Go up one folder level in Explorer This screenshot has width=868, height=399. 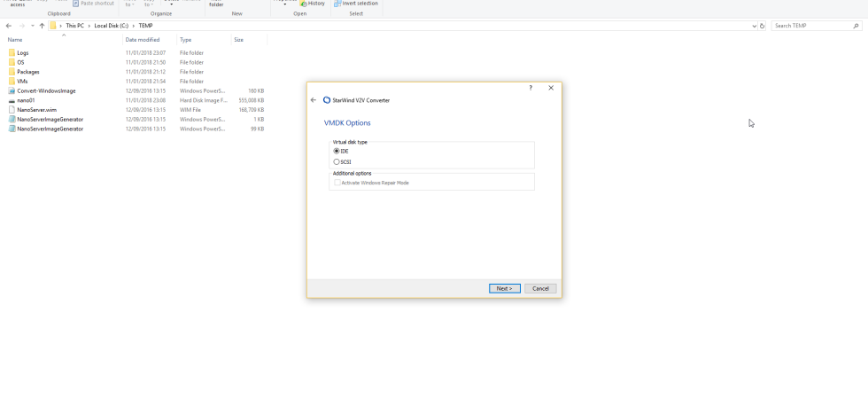[x=43, y=26]
